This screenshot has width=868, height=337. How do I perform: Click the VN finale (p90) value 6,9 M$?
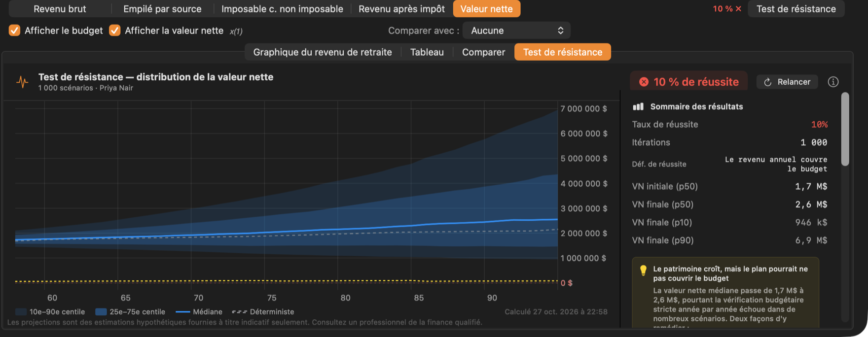(x=811, y=240)
